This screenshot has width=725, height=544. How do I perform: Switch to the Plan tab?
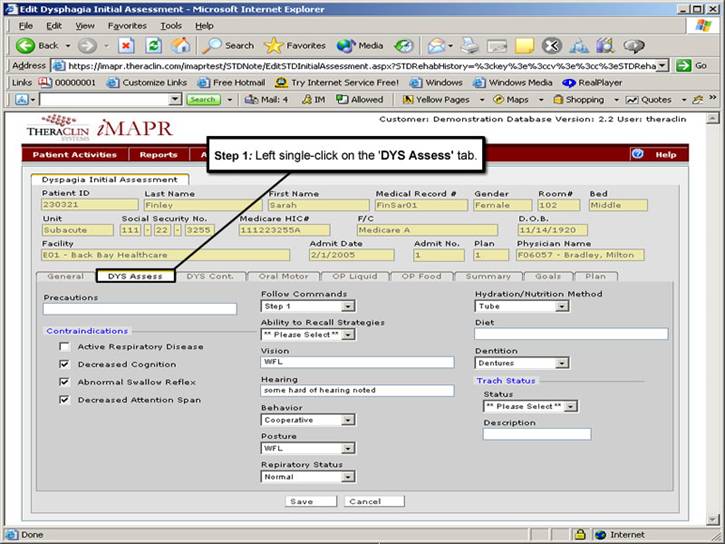(596, 276)
